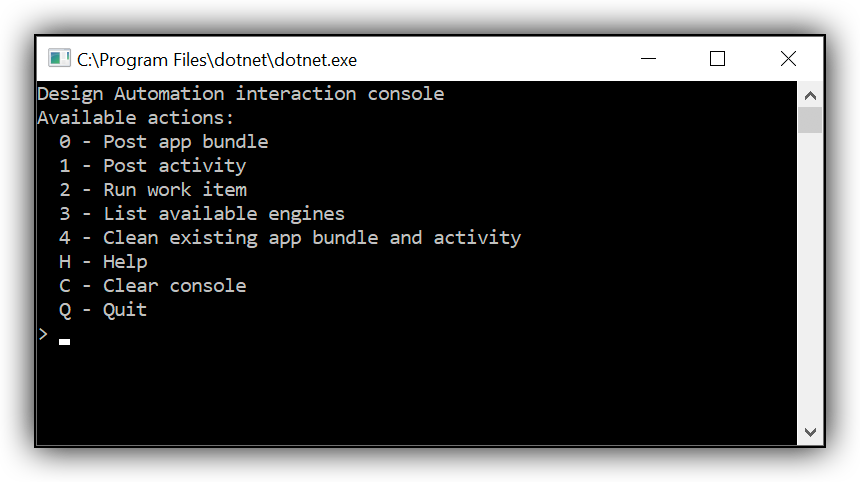
Task: Close the dotnet.exe console window
Action: 788,59
